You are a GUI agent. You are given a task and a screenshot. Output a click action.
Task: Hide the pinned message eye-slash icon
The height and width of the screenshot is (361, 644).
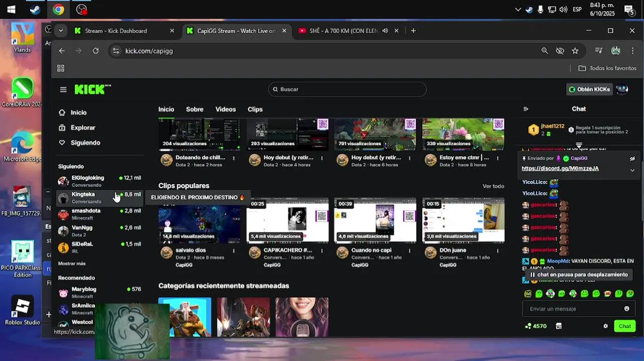(x=632, y=158)
